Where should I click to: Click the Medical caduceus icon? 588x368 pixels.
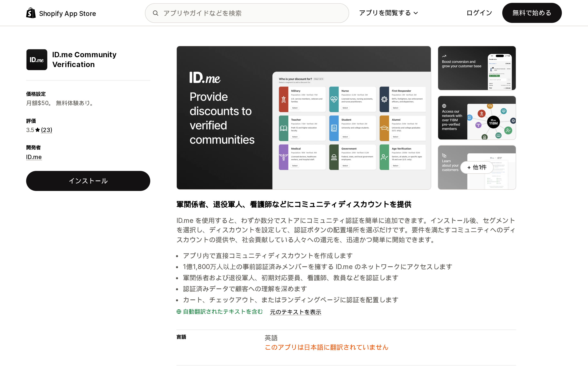(x=284, y=157)
